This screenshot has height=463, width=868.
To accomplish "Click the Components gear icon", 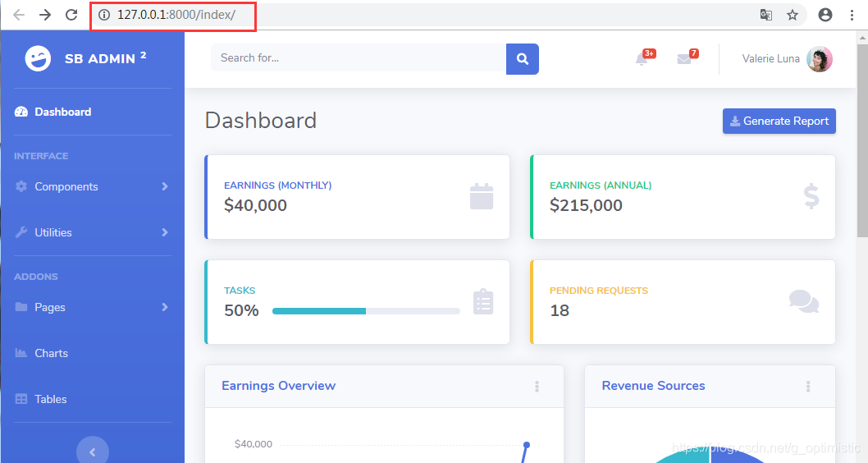I will [x=21, y=186].
